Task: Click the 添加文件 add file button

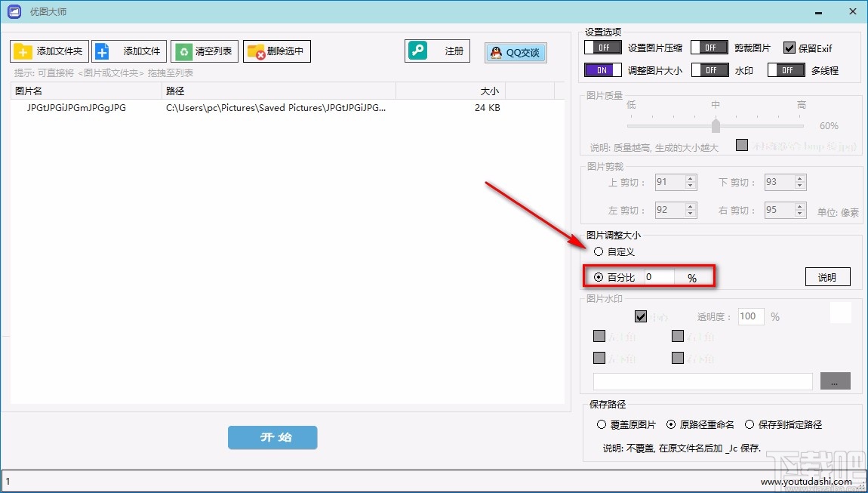Action: [x=129, y=51]
